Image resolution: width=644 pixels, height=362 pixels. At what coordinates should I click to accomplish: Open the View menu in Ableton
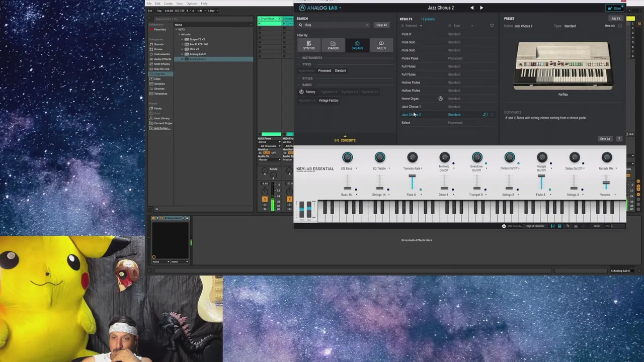(179, 4)
